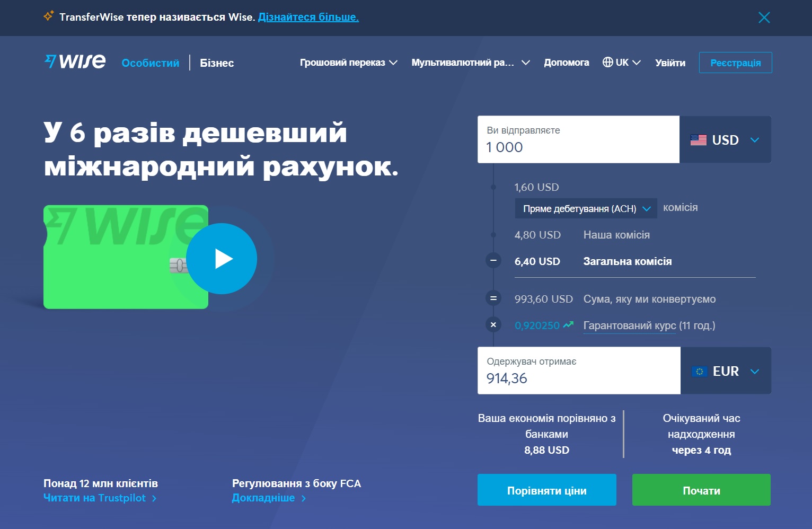Click the sparkle icon in the banner
The width and height of the screenshot is (812, 529).
(x=48, y=16)
